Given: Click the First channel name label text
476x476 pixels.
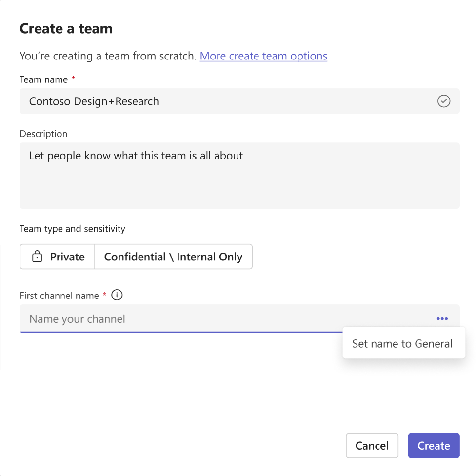Looking at the screenshot, I should click(x=59, y=296).
